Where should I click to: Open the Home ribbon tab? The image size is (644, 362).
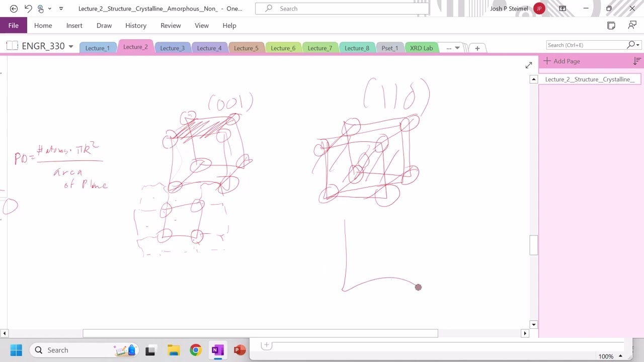click(43, 26)
